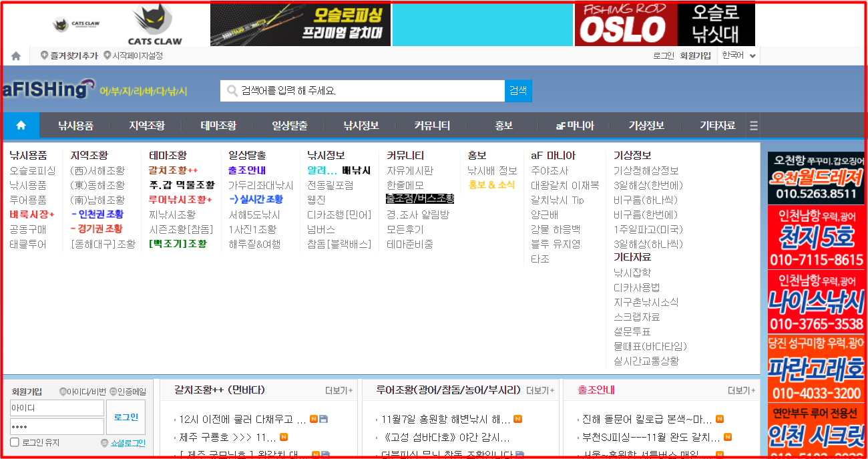868x459 pixels.
Task: Click blue 출조안내 link in sitemap
Action: point(247,170)
